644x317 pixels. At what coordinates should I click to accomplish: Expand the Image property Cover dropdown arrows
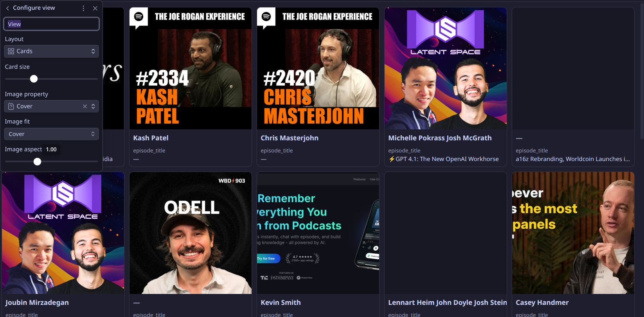tap(93, 106)
